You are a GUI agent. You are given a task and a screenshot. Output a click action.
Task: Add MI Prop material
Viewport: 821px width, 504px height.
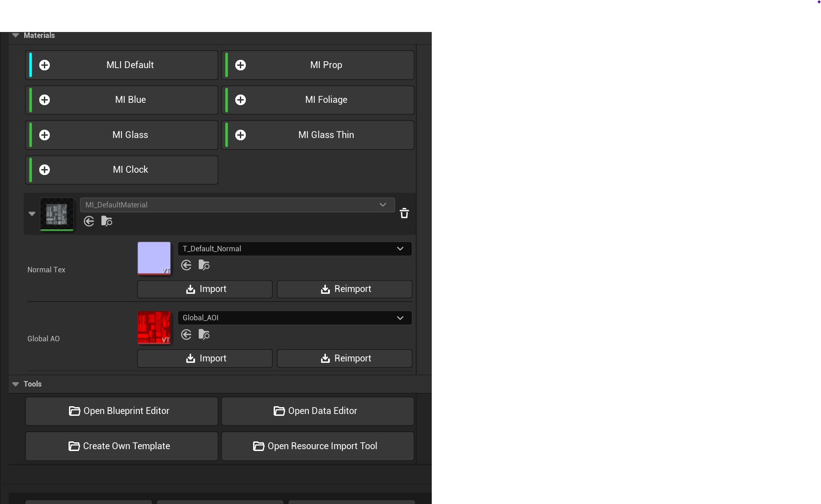click(318, 65)
